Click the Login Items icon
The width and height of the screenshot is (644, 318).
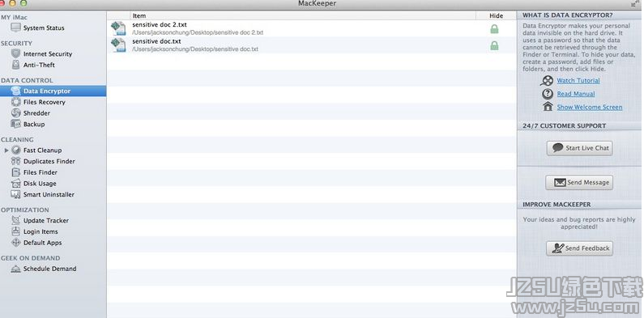tap(15, 231)
